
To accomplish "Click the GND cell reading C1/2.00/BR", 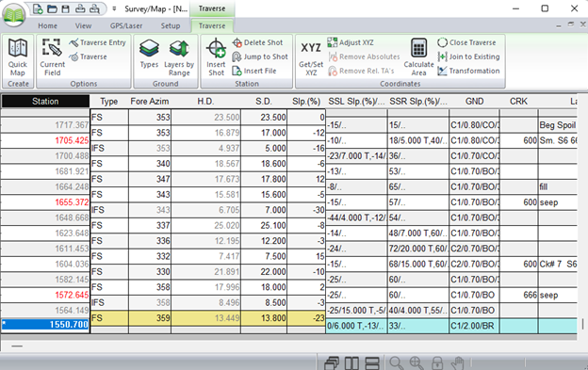I will coord(474,326).
